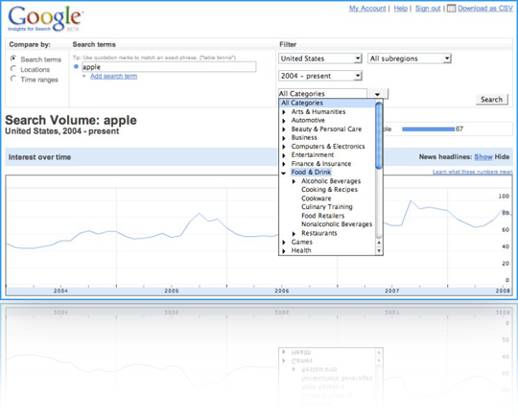
Task: Choose Cooking & Recipes category
Action: tap(329, 190)
